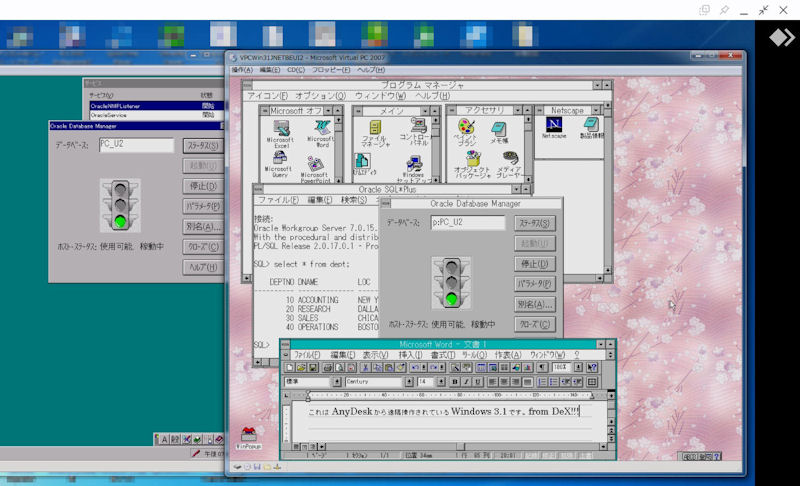Image resolution: width=800 pixels, height=486 pixels.
Task: Click the p:PC_U2 database input field
Action: tap(468, 222)
